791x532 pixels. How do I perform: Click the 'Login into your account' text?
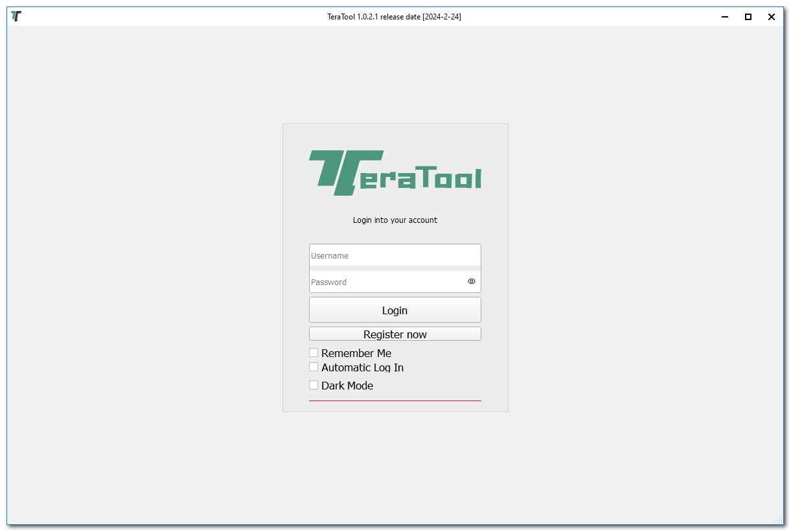point(395,220)
